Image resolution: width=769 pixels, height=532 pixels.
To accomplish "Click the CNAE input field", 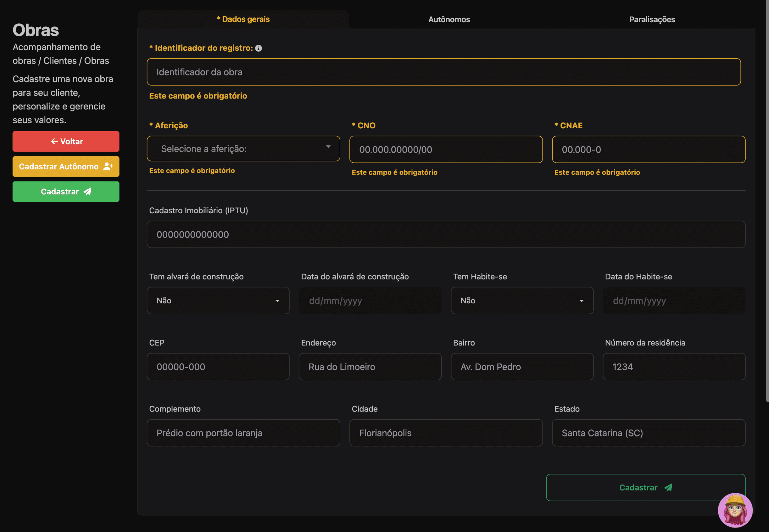I will click(648, 149).
